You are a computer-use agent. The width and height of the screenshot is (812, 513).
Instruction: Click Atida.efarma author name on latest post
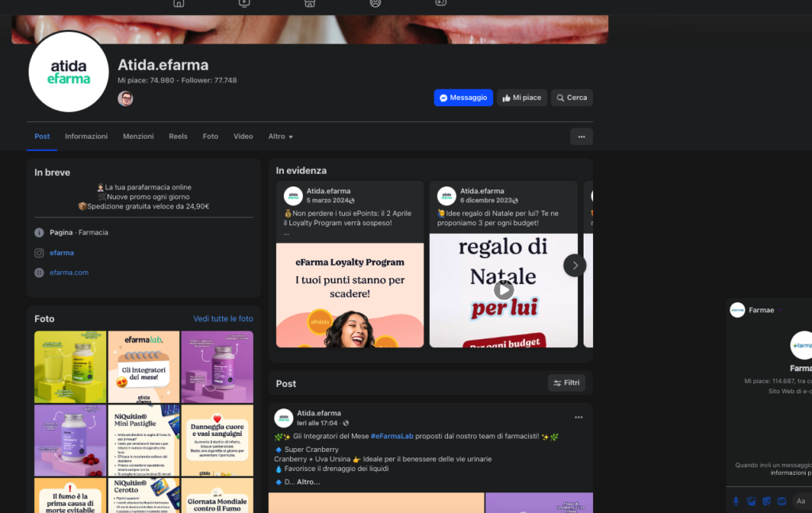(319, 413)
